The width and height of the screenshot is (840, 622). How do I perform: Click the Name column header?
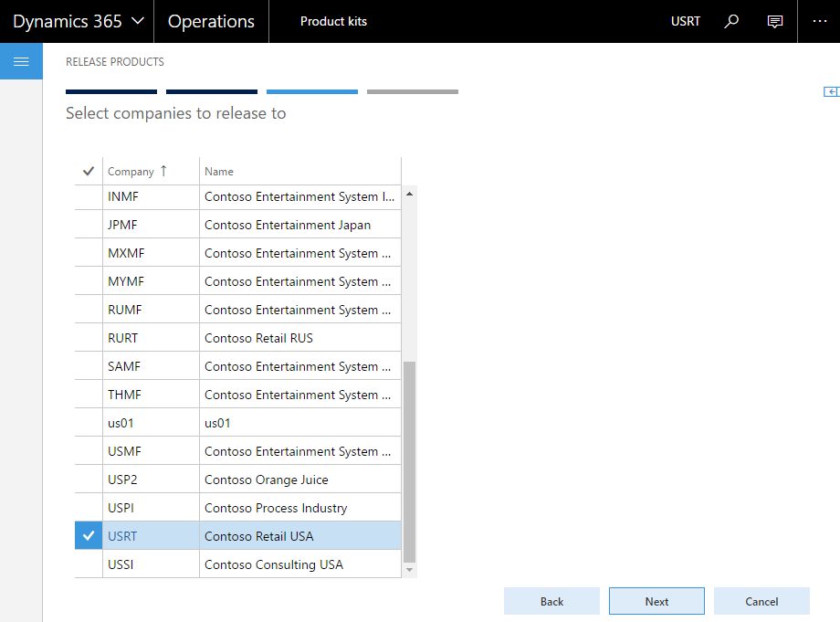[x=300, y=172]
